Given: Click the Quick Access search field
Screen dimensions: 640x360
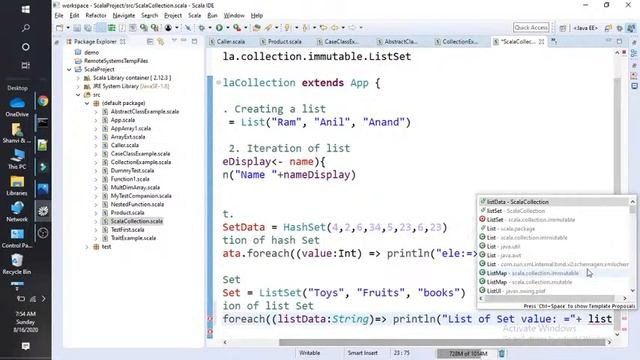Looking at the screenshot, I should pyautogui.click(x=531, y=27).
